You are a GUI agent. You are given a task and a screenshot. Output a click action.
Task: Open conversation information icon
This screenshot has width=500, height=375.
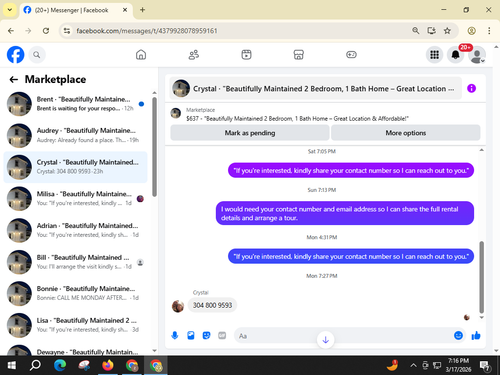coord(471,88)
